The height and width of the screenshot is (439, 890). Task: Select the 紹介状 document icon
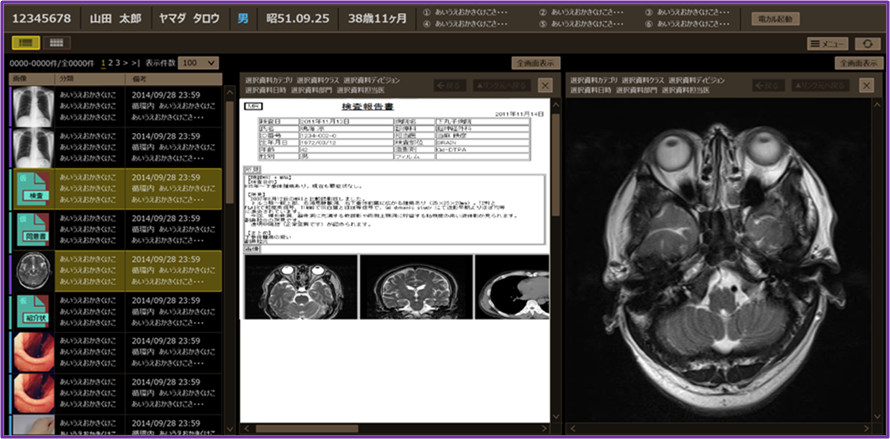pyautogui.click(x=31, y=311)
